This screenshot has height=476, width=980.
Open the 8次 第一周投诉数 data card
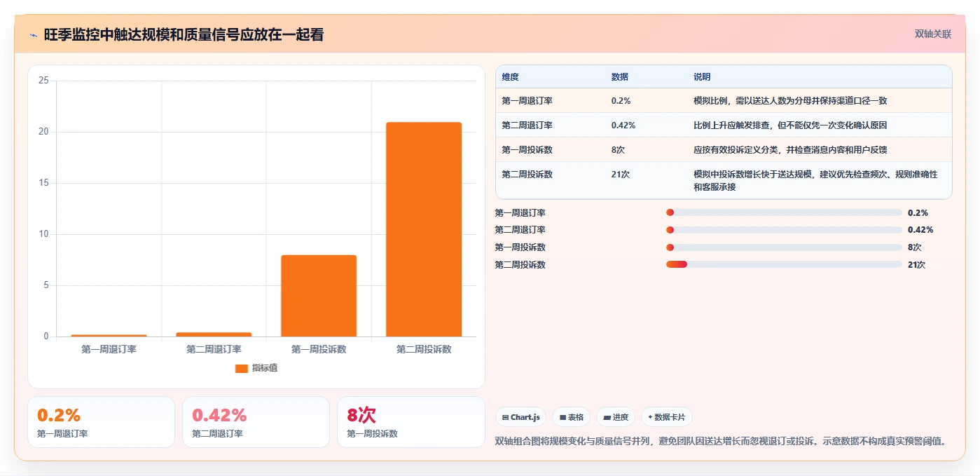click(x=410, y=422)
